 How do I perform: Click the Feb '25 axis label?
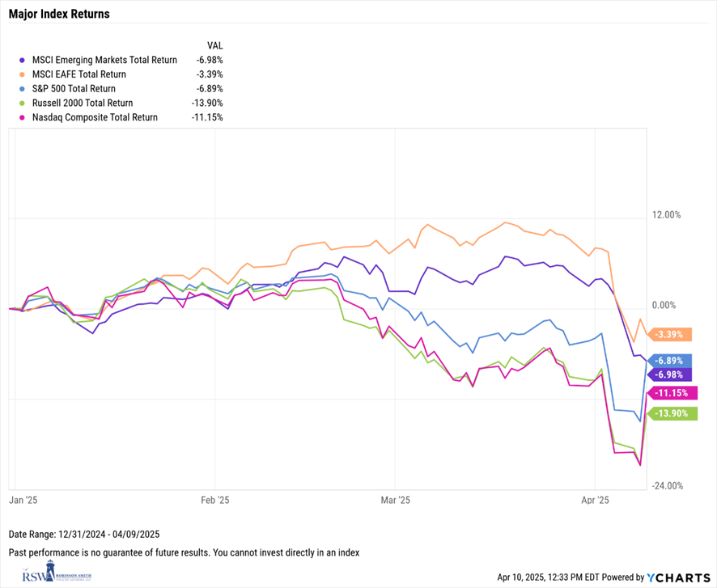click(x=214, y=501)
